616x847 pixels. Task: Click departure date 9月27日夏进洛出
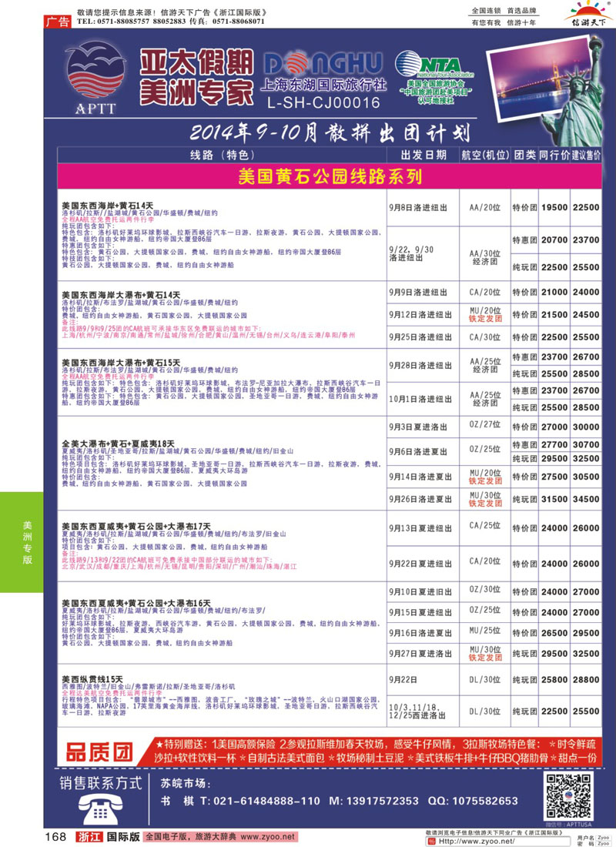coord(420,654)
